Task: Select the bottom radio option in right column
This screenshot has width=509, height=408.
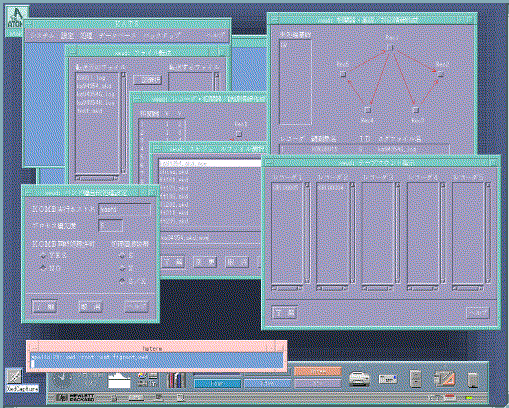Action: click(122, 280)
